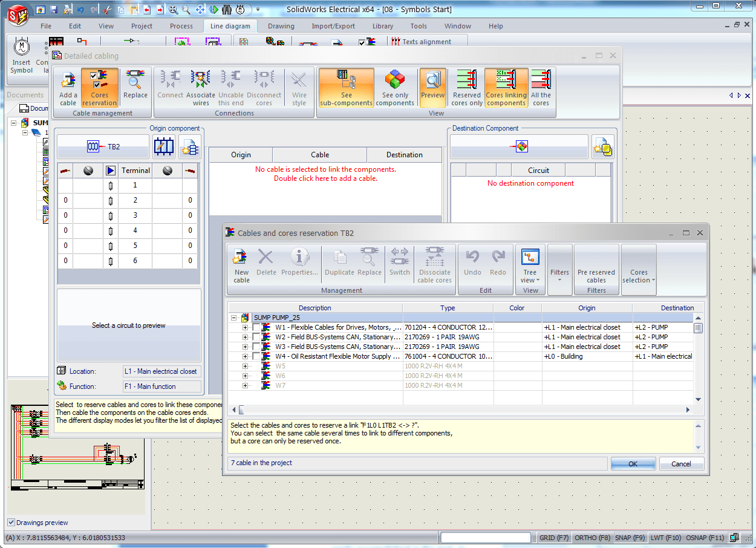The height and width of the screenshot is (548, 756).
Task: Expand the W3 cable row
Action: point(245,347)
